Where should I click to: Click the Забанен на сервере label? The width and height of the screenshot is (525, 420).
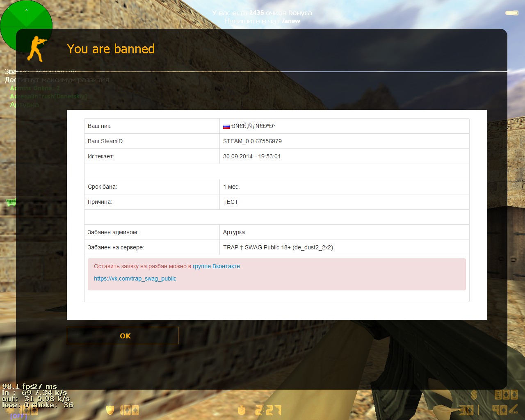(116, 247)
